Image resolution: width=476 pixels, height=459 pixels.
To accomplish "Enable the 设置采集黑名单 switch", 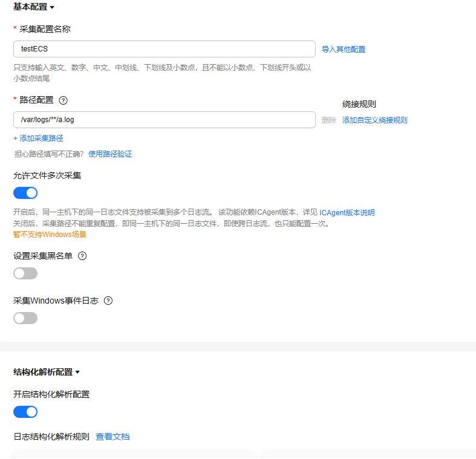I will 25,273.
